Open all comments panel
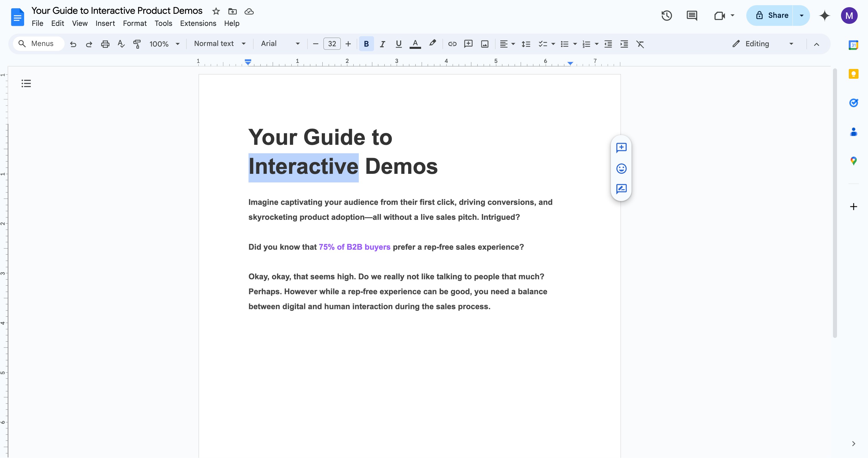 pyautogui.click(x=692, y=16)
